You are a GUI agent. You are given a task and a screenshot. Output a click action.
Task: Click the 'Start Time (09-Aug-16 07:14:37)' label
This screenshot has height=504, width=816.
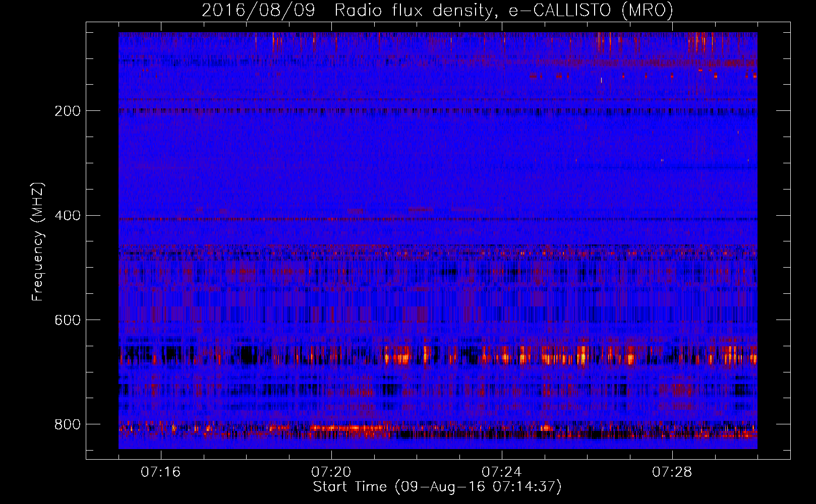click(x=437, y=487)
